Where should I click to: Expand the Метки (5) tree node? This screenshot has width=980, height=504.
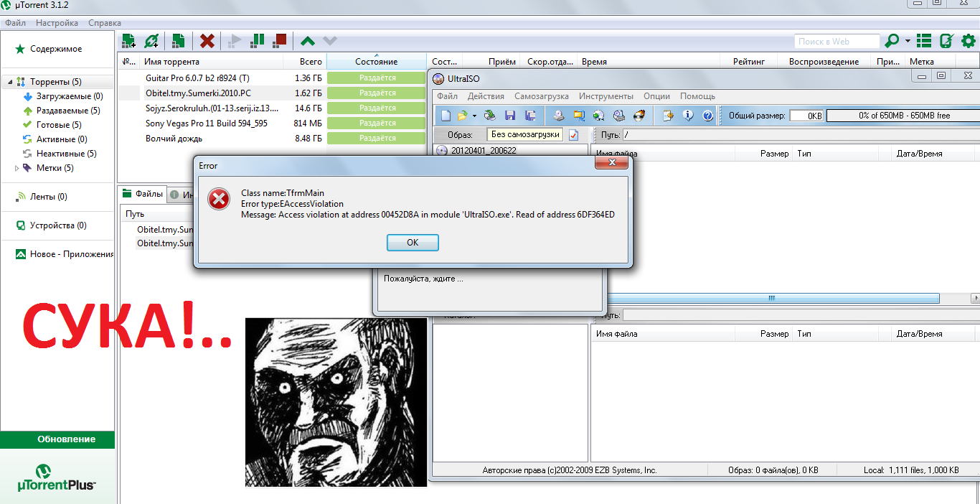(x=17, y=168)
